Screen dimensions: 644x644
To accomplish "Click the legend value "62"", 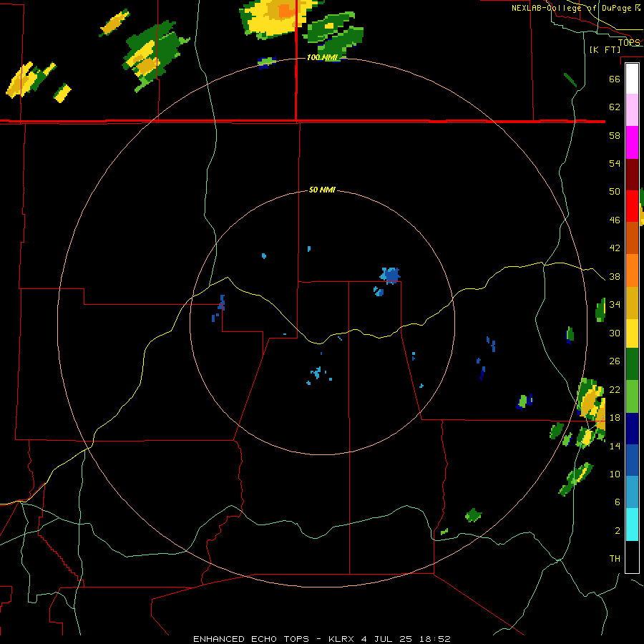I will pos(615,107).
